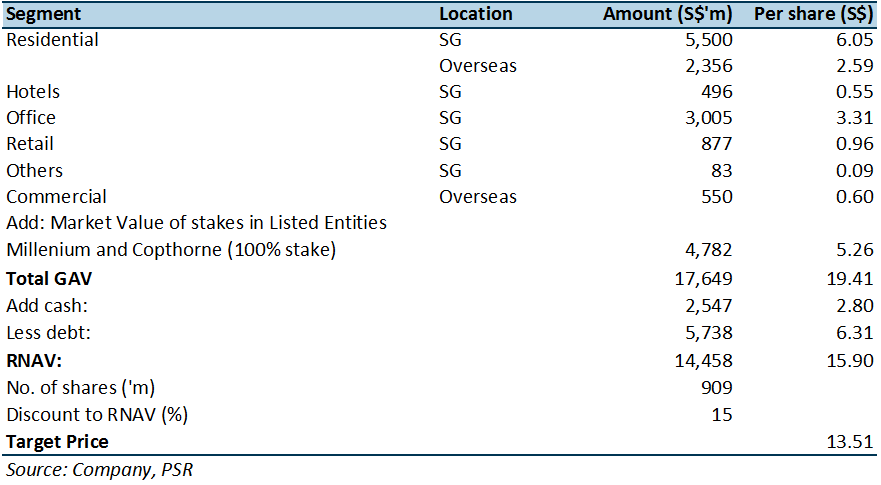The height and width of the screenshot is (485, 881).
Task: Select the Location column header
Action: 475,14
